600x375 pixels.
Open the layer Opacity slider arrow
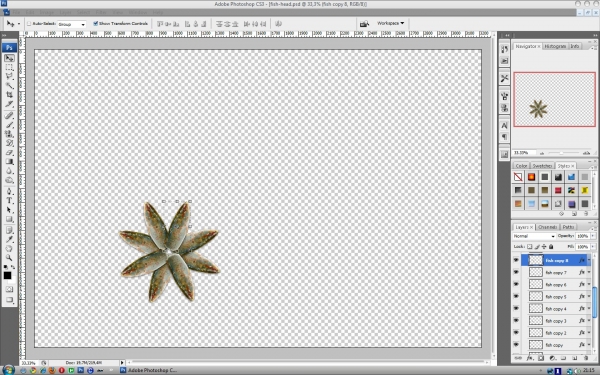click(x=593, y=236)
